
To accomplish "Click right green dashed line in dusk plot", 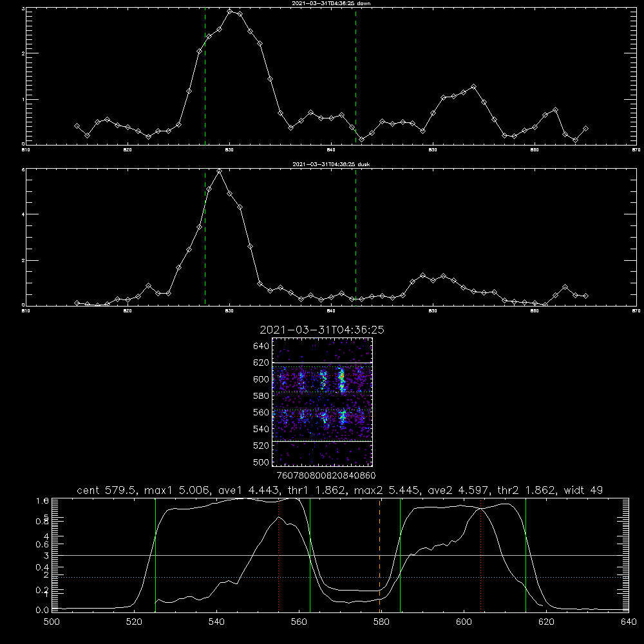I will [355, 238].
